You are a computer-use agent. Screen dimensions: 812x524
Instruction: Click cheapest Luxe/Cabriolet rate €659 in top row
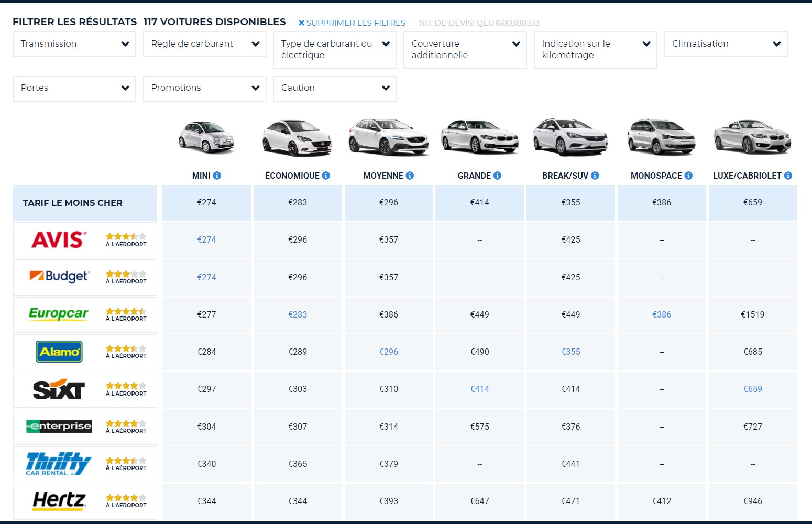click(x=753, y=202)
